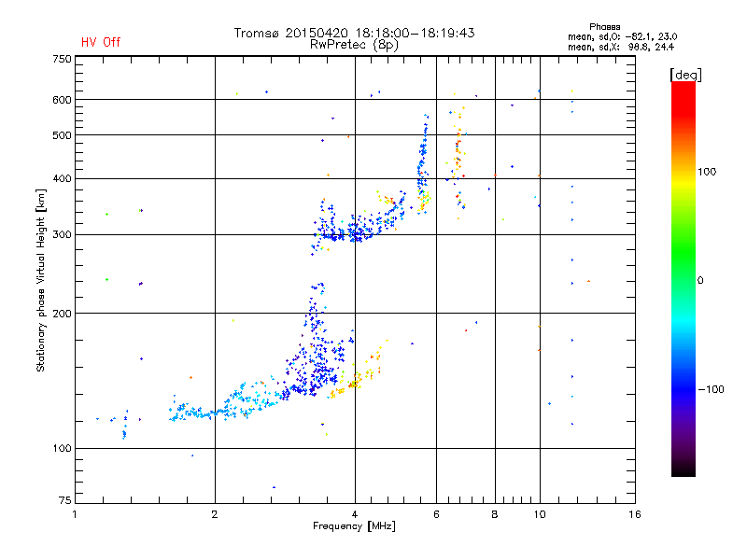Click the black bottom end of colorbar

684,469
